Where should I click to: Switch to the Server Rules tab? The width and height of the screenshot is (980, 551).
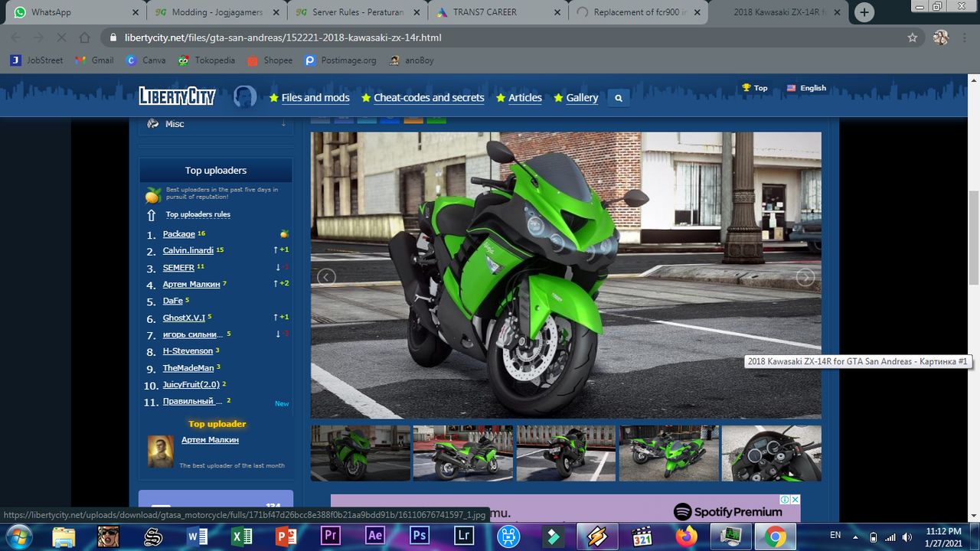357,12
